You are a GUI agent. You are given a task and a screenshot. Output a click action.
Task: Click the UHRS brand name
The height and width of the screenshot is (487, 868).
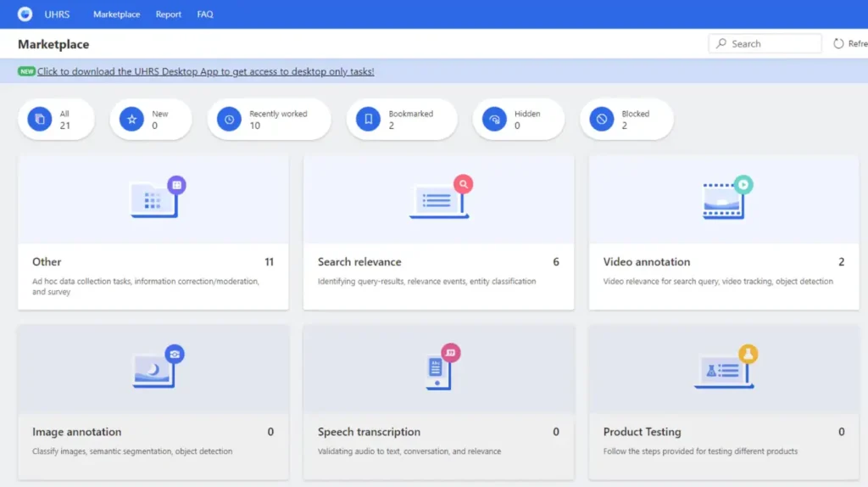pyautogui.click(x=57, y=14)
